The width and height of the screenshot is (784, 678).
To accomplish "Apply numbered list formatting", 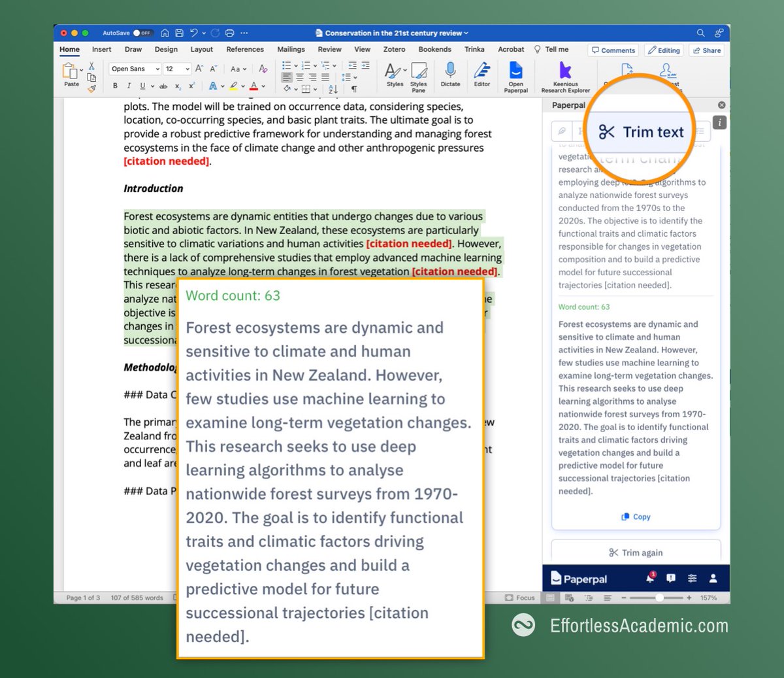I will tap(306, 65).
